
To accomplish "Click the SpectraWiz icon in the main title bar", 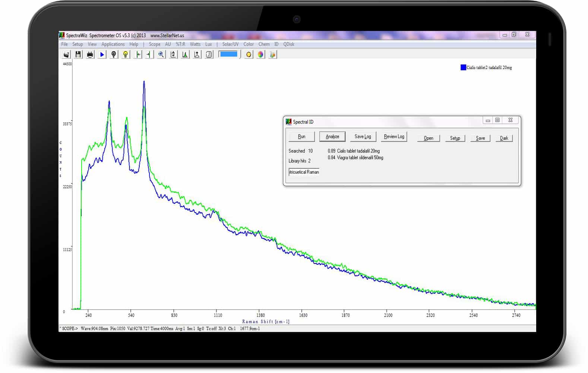I will point(62,35).
